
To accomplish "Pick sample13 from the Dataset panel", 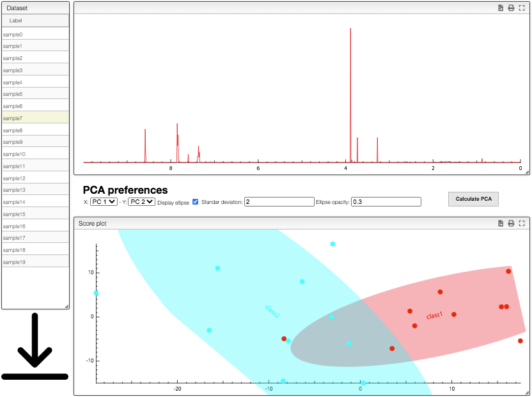I will pyautogui.click(x=35, y=190).
